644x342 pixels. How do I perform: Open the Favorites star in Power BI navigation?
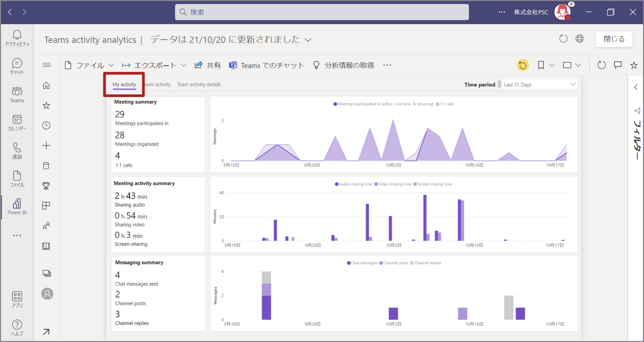pos(46,106)
